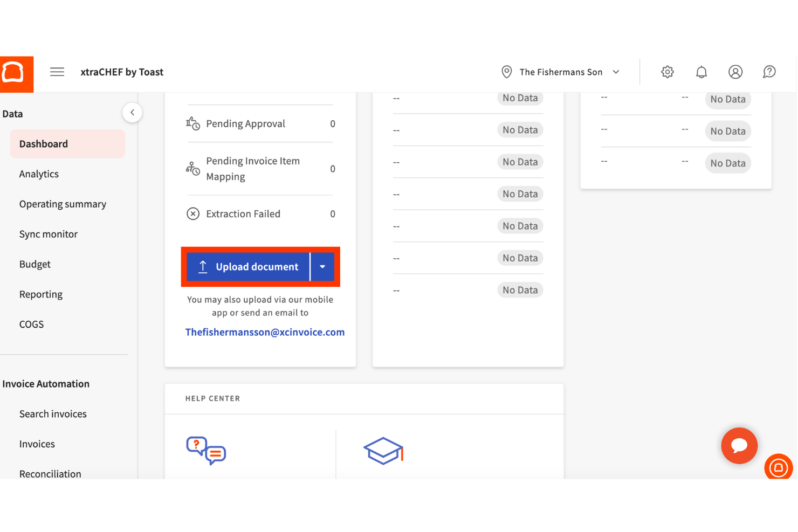Click the Toast logo icon
798x532 pixels.
click(x=17, y=74)
